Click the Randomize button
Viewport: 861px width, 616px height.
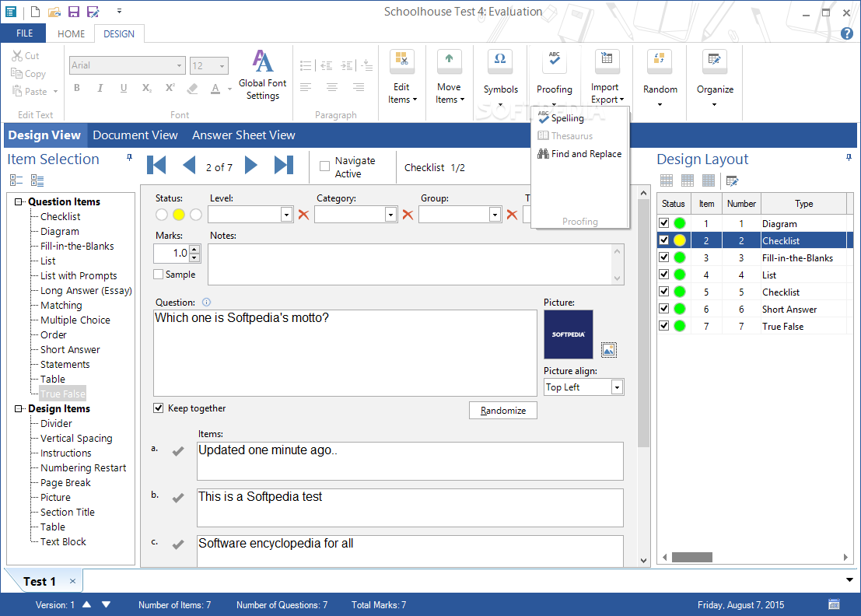pos(503,410)
